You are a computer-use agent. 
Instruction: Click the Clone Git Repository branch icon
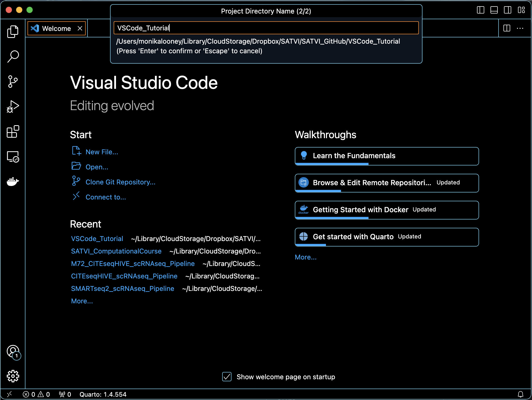coord(76,181)
